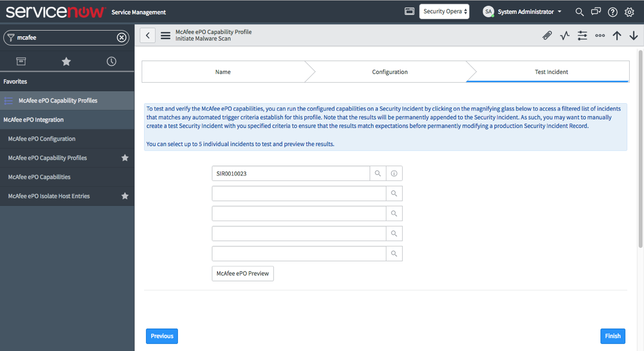Click the back chevron button

[x=148, y=36]
